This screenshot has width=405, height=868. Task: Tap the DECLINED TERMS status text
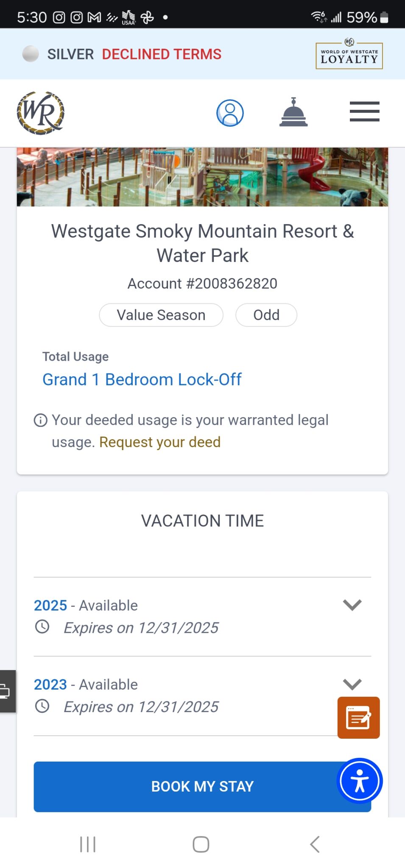[x=162, y=54]
